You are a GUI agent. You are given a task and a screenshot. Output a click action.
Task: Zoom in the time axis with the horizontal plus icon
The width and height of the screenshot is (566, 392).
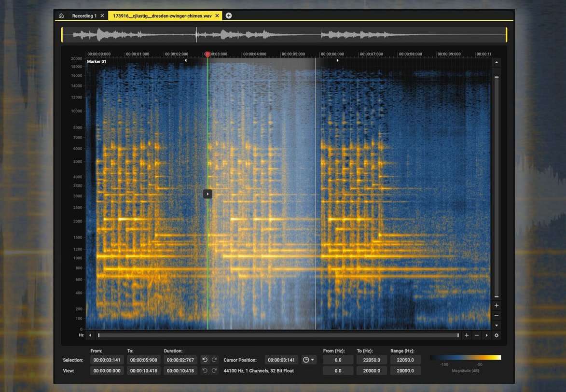467,336
